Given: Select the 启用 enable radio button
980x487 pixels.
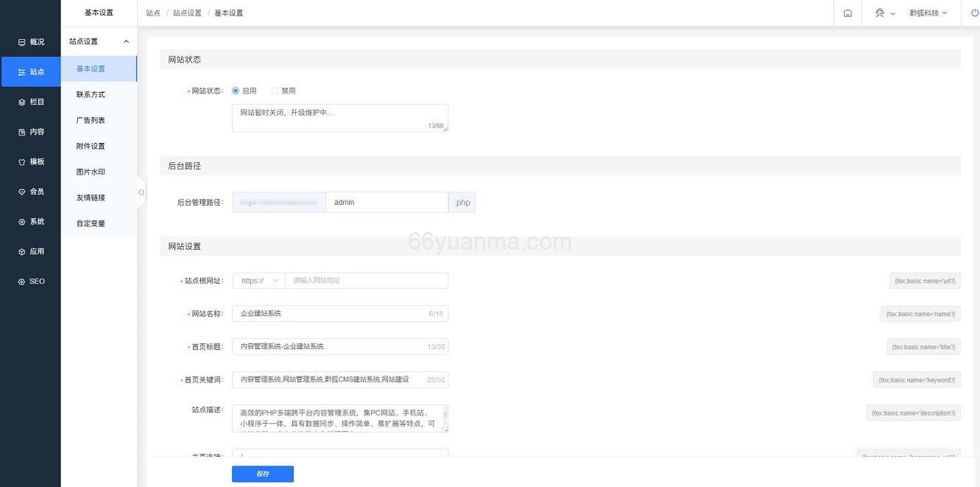Looking at the screenshot, I should 236,90.
